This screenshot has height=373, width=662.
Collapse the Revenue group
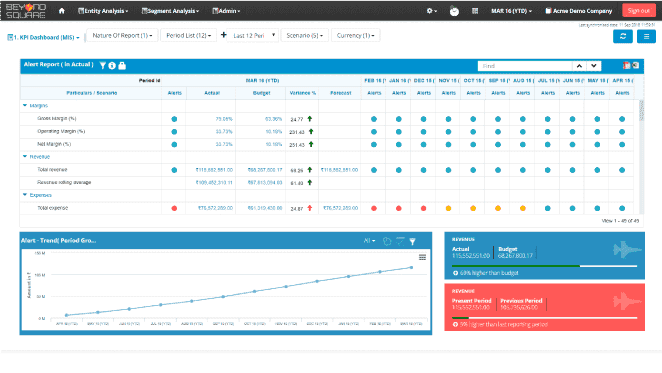pyautogui.click(x=25, y=157)
